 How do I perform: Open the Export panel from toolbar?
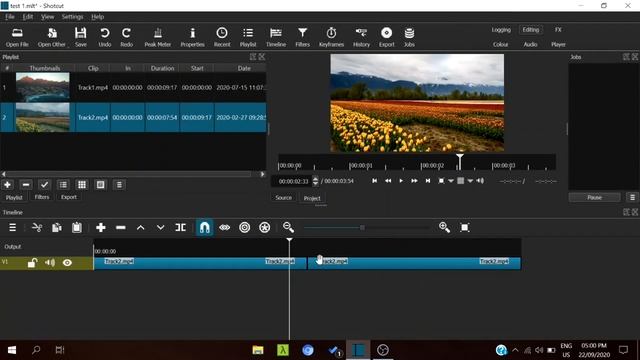click(x=387, y=37)
